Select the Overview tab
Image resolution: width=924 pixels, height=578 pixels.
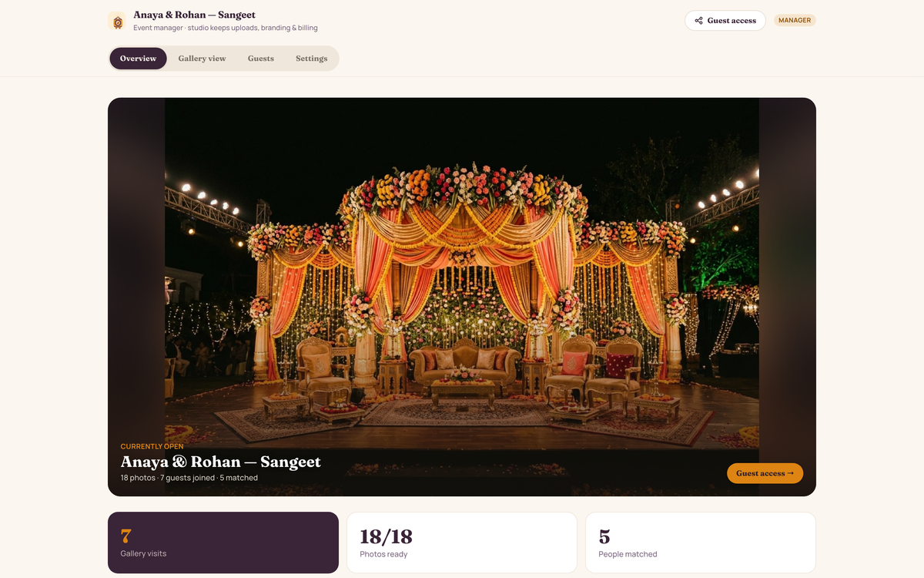(138, 59)
